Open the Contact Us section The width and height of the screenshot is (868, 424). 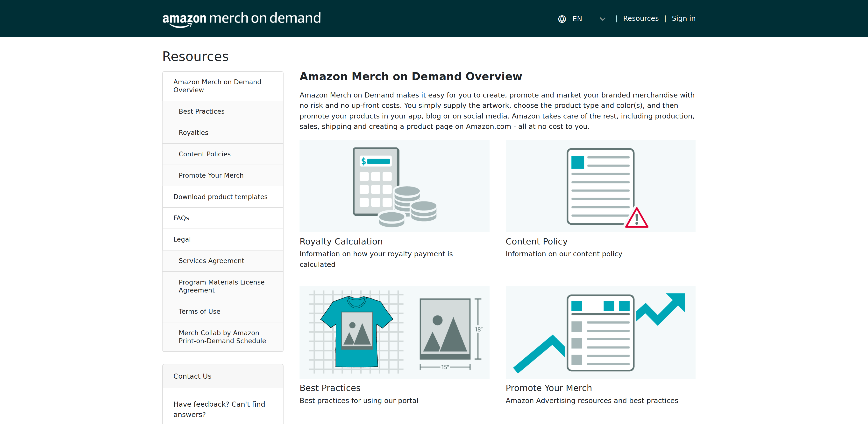click(192, 376)
